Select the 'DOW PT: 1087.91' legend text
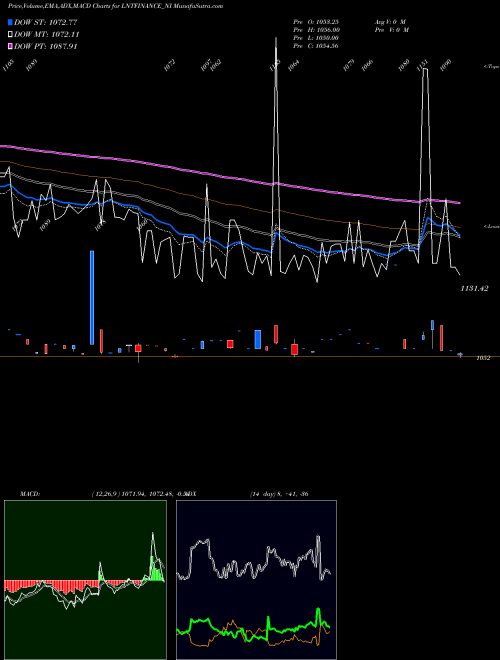This screenshot has height=660, width=500. pyautogui.click(x=46, y=46)
